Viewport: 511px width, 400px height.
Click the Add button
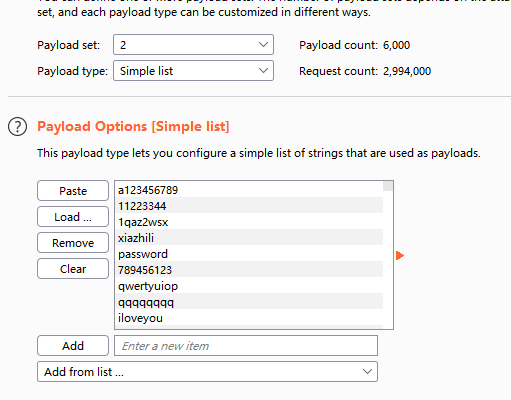(73, 346)
